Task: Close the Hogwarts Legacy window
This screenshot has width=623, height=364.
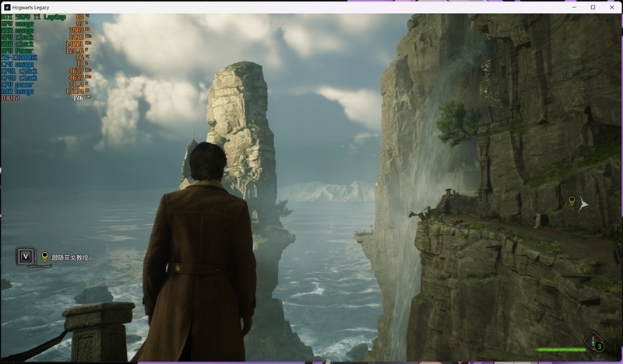Action: tap(612, 7)
